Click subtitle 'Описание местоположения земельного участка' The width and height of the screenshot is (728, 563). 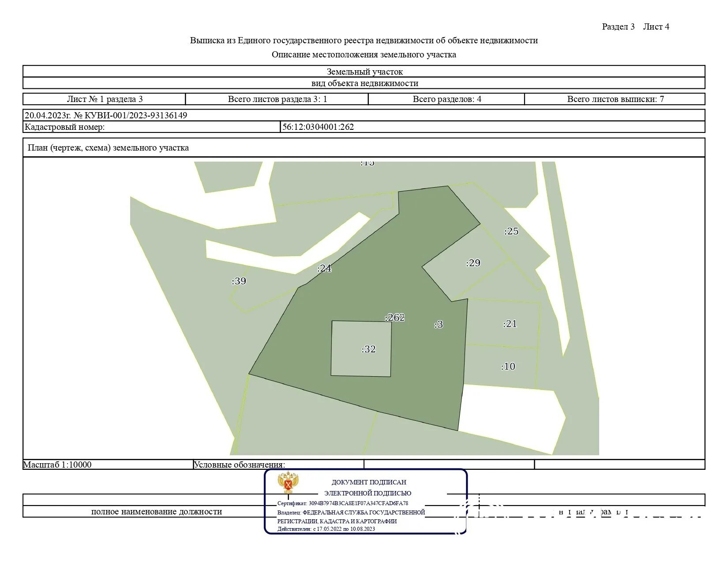click(364, 55)
